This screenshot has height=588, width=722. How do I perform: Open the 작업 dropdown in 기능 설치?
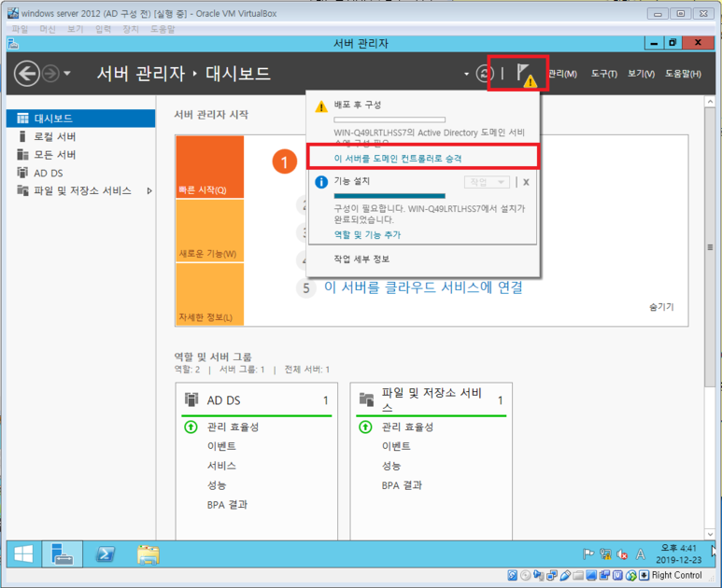click(x=487, y=182)
